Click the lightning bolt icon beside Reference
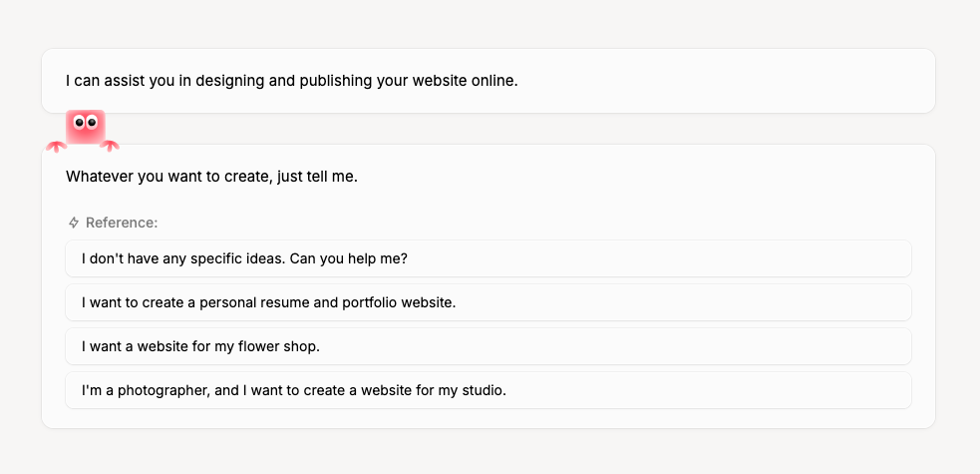The height and width of the screenshot is (474, 980). pos(74,223)
